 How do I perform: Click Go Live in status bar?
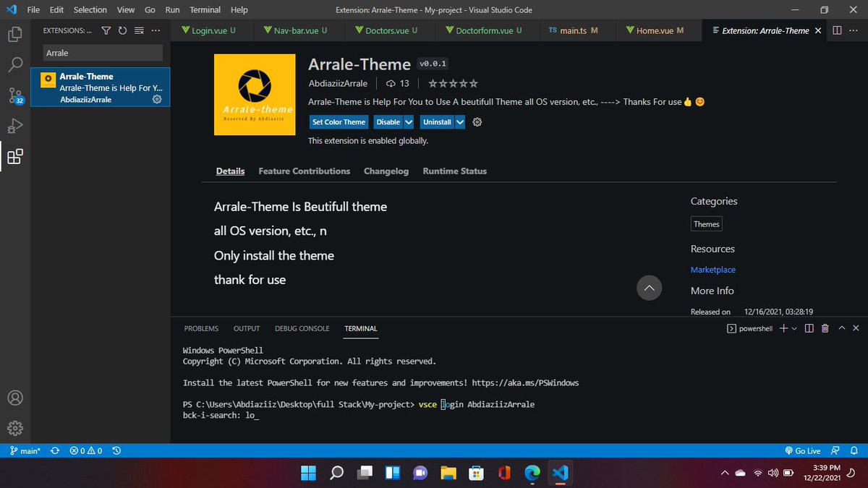[x=802, y=450]
